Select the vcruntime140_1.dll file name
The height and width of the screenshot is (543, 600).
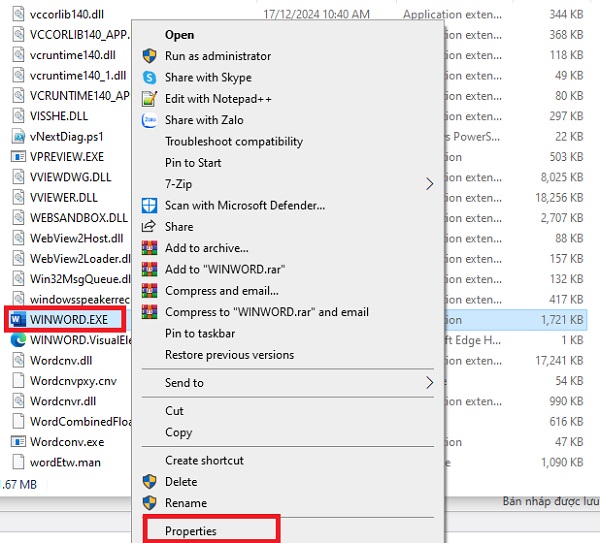[78, 76]
